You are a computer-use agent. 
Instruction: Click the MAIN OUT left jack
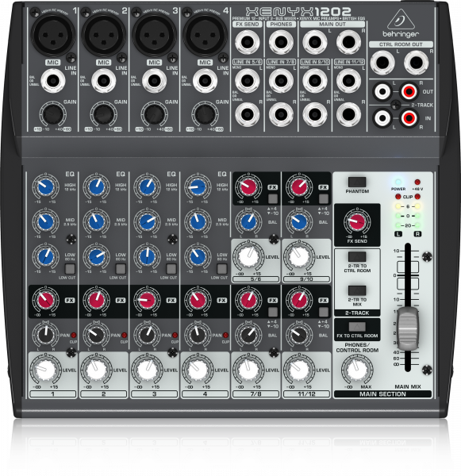tap(315, 42)
